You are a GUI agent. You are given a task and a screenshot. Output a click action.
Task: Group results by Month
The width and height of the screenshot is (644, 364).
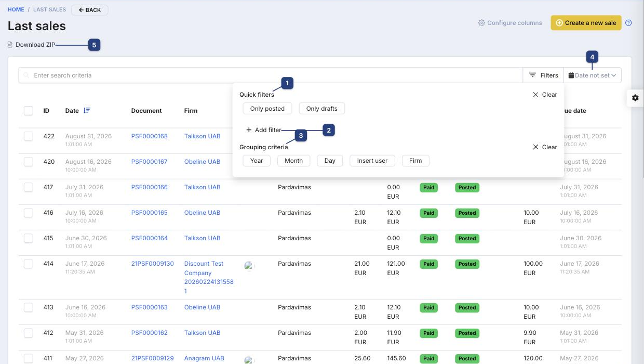click(293, 161)
